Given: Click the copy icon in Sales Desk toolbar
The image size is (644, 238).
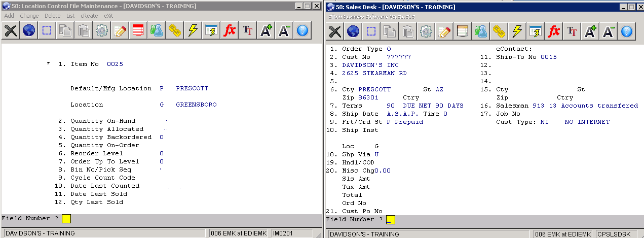Looking at the screenshot, I should (389, 31).
